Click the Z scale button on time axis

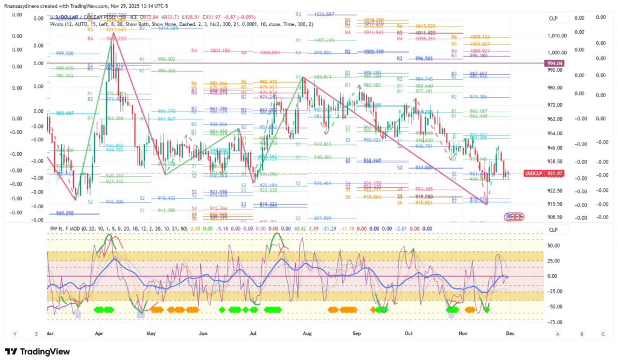pos(37,333)
